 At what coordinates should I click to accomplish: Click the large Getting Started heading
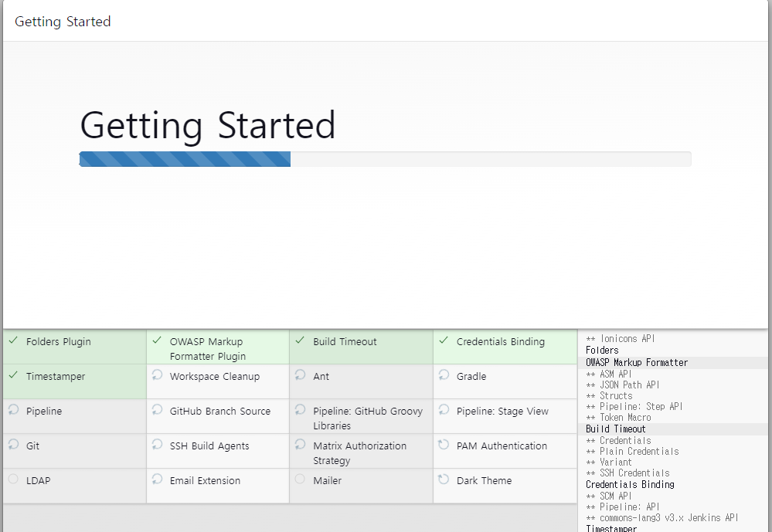click(207, 126)
